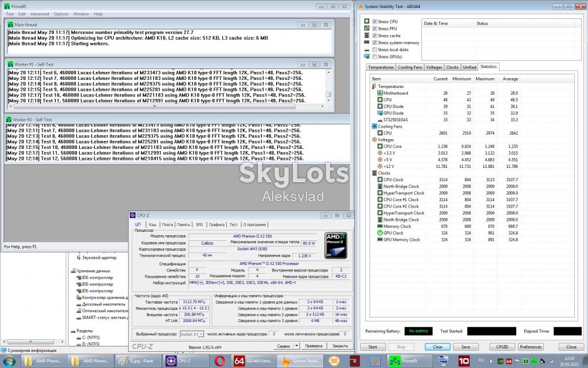This screenshot has height=368, width=588.
Task: Click the ST3250310AS drive icon
Action: pyautogui.click(x=380, y=120)
